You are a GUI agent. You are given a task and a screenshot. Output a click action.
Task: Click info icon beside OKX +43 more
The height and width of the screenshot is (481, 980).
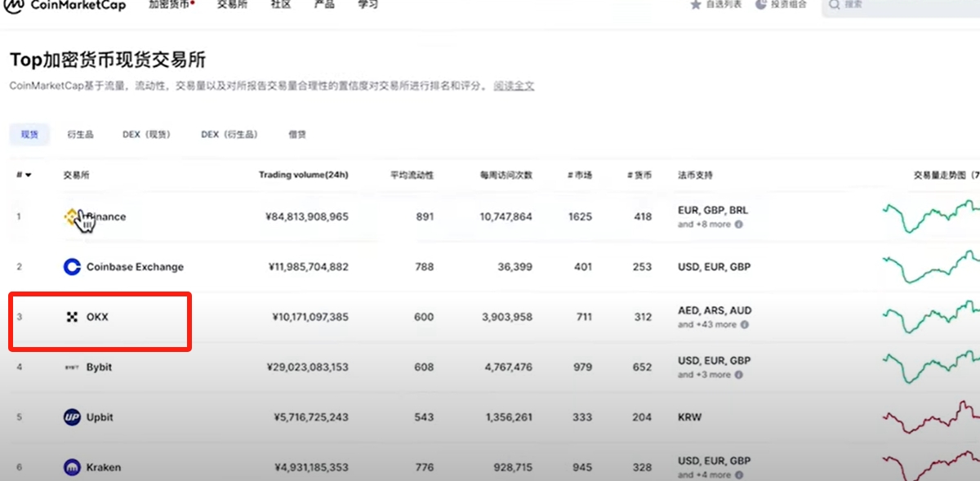click(x=743, y=324)
